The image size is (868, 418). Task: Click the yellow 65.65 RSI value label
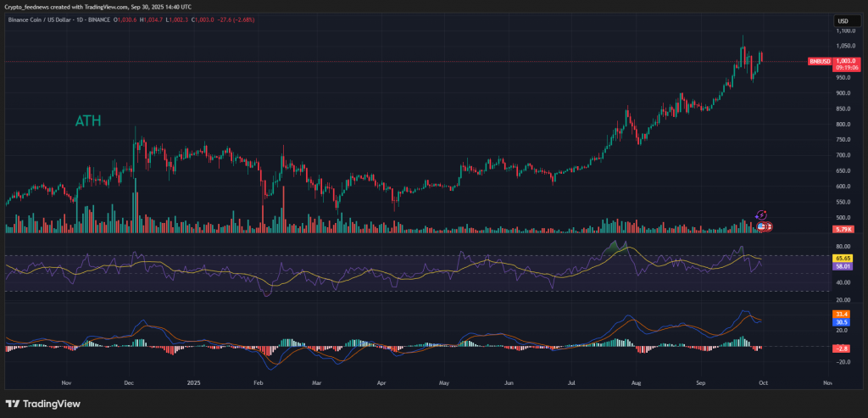coord(843,258)
